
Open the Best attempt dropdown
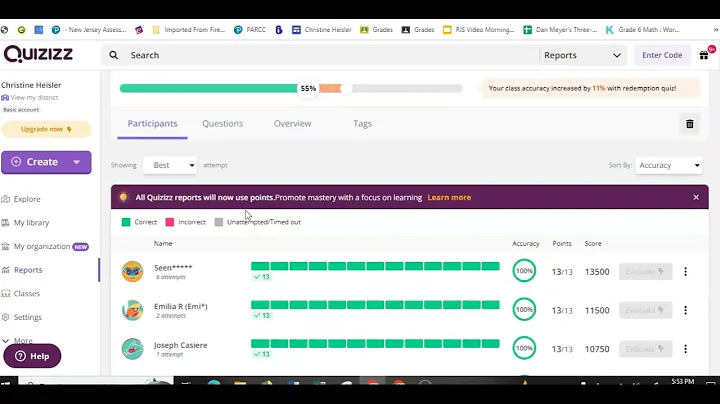[170, 165]
